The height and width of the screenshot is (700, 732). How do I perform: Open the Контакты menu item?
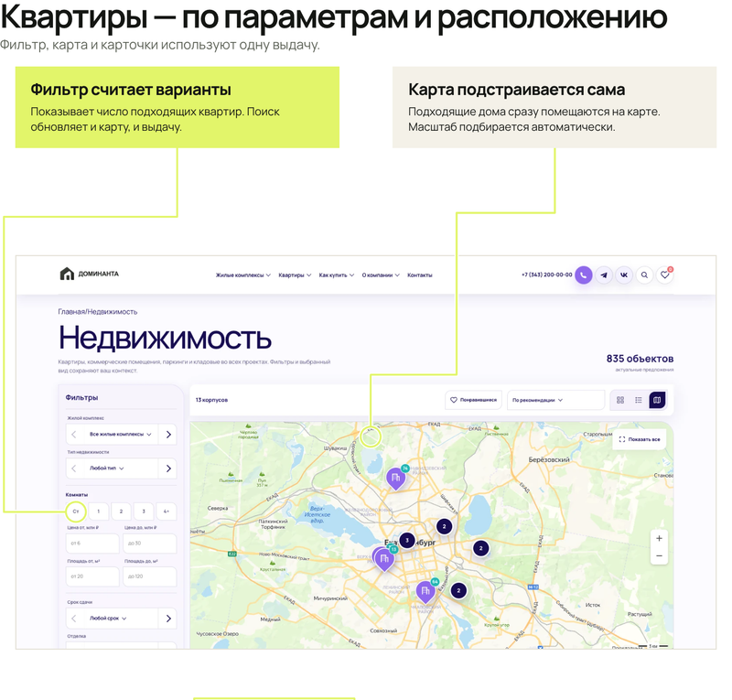click(x=420, y=275)
